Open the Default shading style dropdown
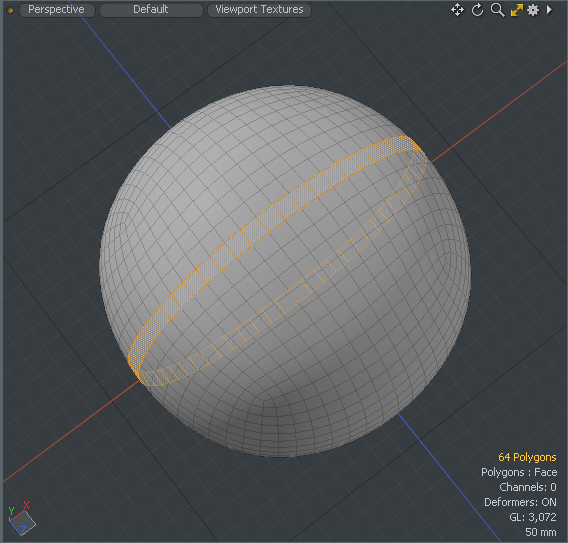This screenshot has width=568, height=543. point(151,10)
